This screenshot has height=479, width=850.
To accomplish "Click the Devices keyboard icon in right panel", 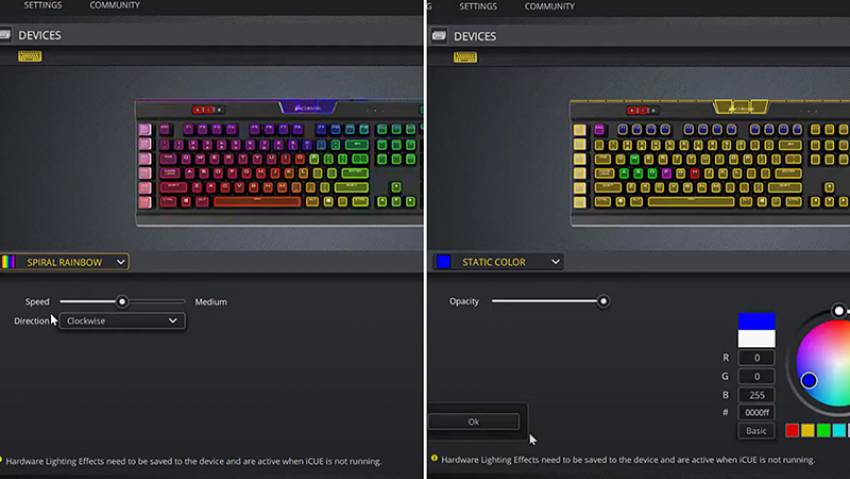I will click(439, 36).
